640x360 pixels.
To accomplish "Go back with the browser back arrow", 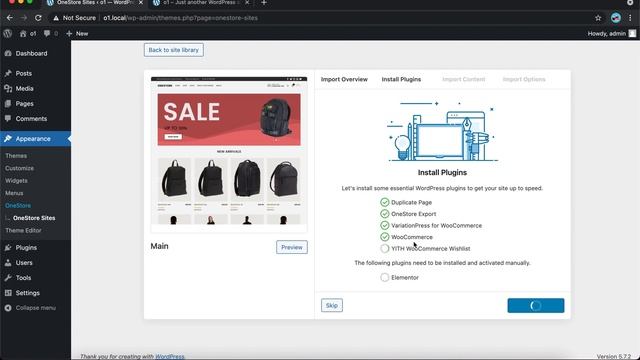I will [x=9, y=18].
